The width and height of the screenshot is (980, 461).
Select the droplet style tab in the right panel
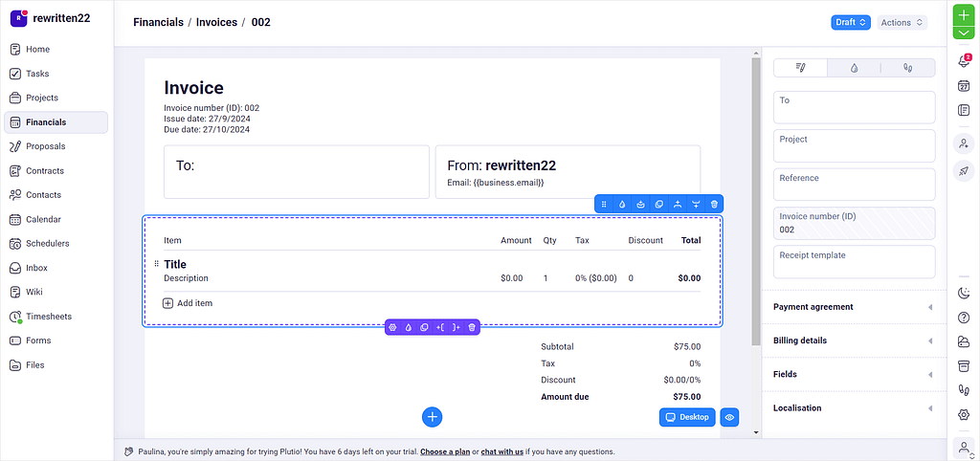click(855, 68)
